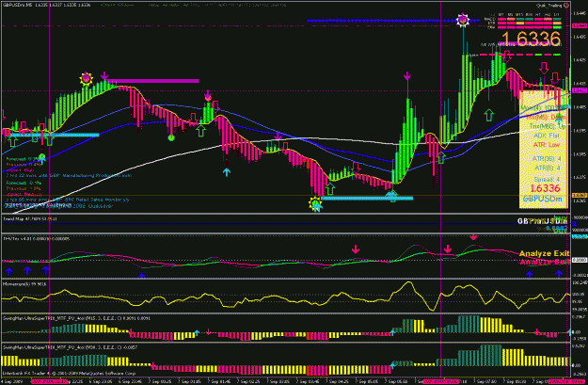Click the M1 column header in the timeframe matrix
The width and height of the screenshot is (588, 385).
pos(501,15)
